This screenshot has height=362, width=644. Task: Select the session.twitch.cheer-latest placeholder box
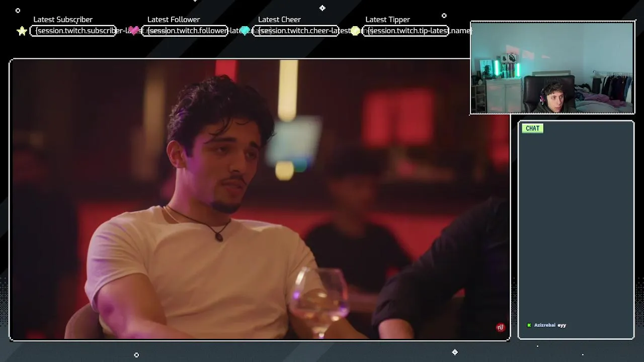coord(295,31)
